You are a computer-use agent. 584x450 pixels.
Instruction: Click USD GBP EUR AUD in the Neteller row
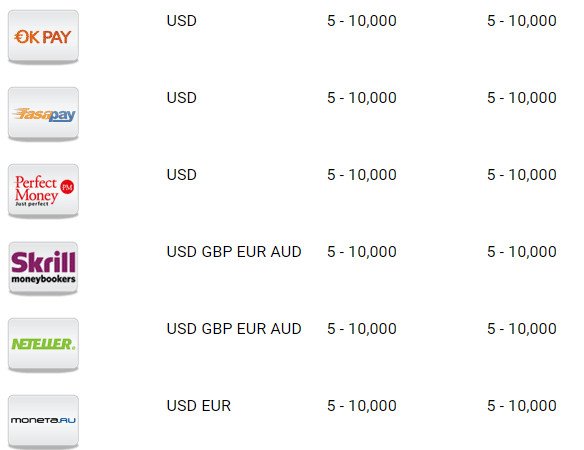point(234,329)
